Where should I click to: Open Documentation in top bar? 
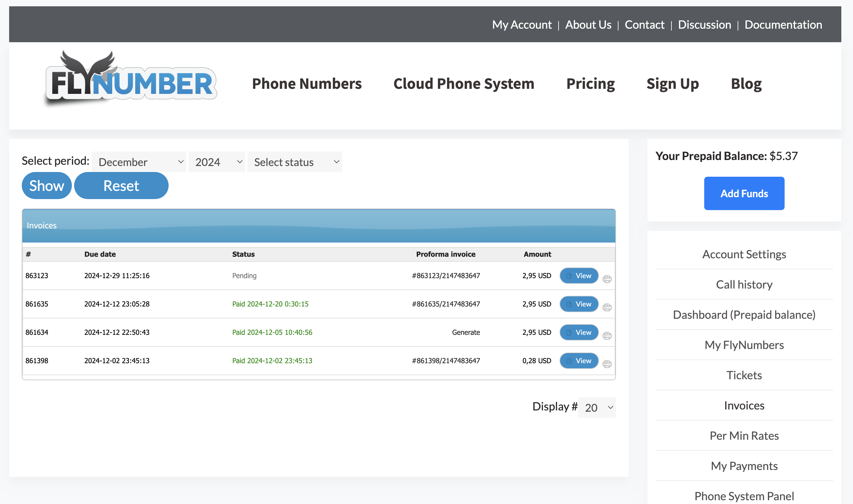tap(783, 25)
